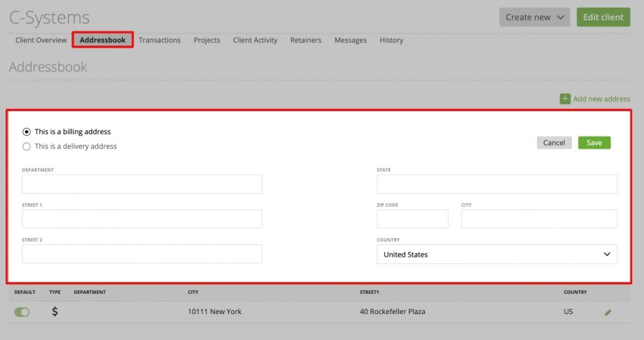This screenshot has height=340, width=644.
Task: Click the '10111 New York' city cell
Action: pyautogui.click(x=214, y=312)
